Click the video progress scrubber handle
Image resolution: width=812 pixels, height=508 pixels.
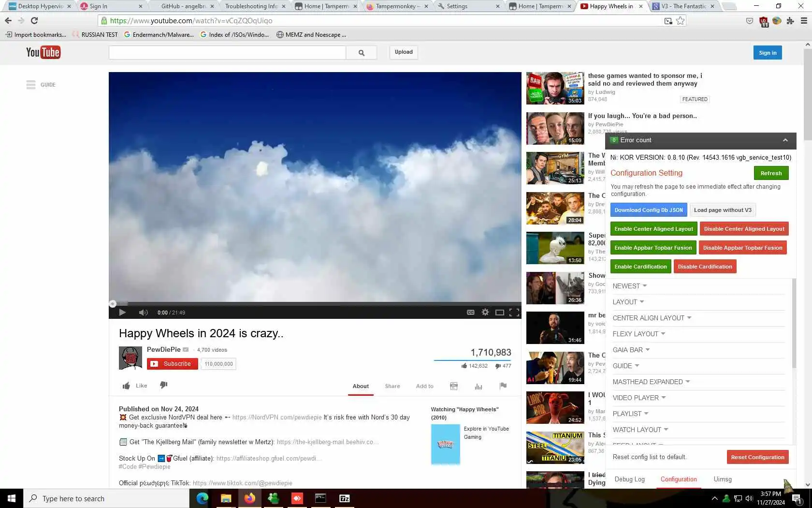pyautogui.click(x=113, y=304)
